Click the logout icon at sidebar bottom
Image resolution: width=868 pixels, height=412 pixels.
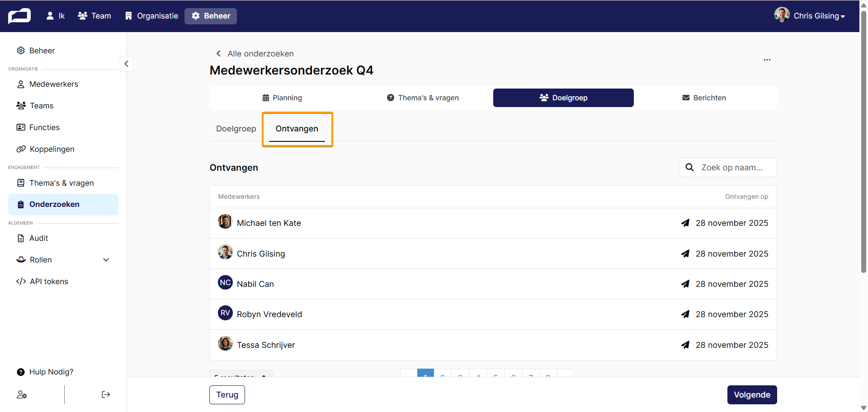106,394
